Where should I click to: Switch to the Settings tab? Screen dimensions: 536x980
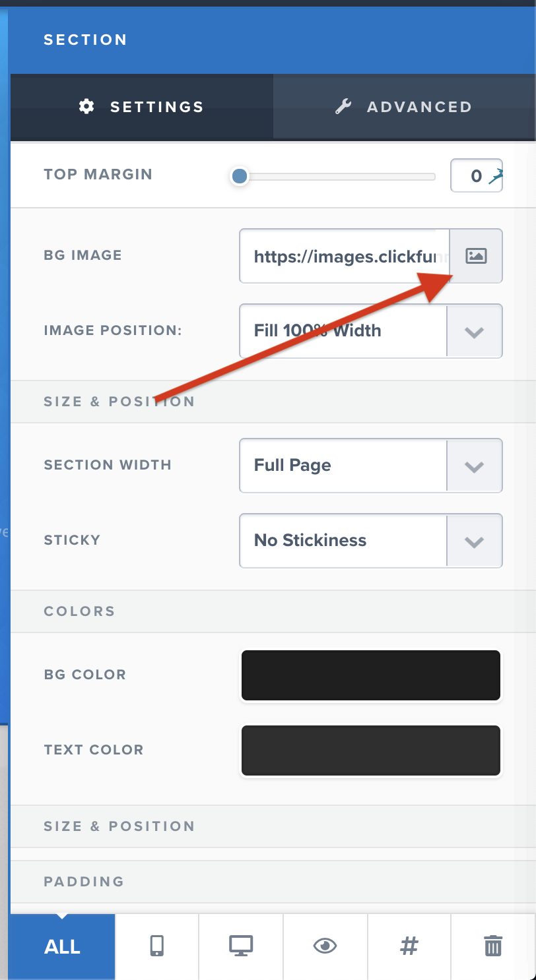[142, 106]
